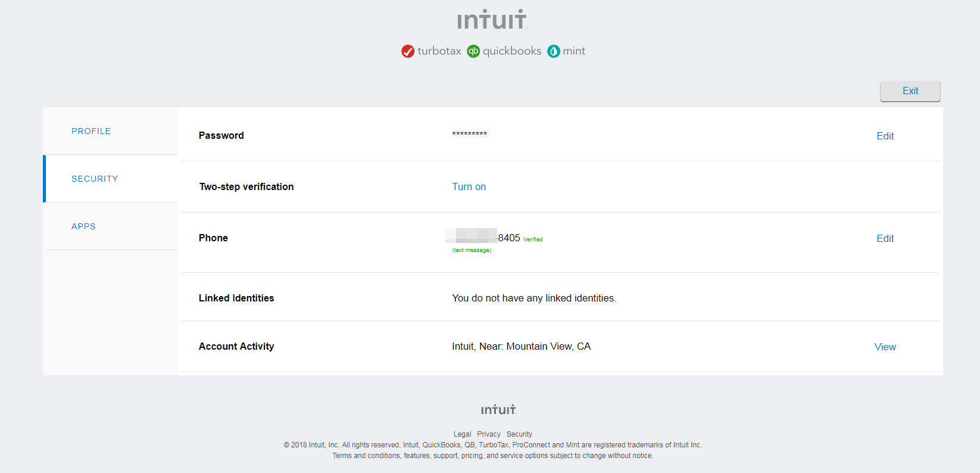980x473 pixels.
Task: Click the quickbooks brand name text
Action: 512,51
